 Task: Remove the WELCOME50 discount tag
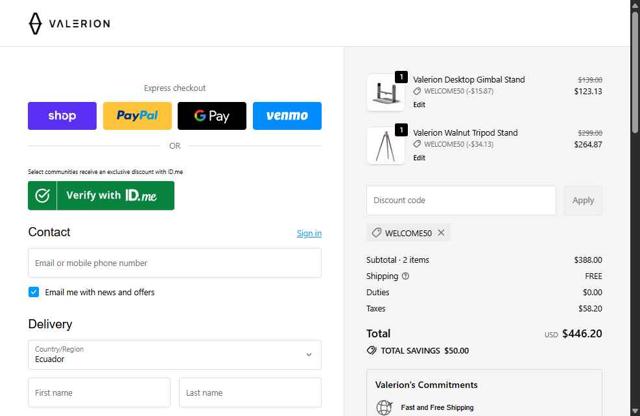point(441,233)
